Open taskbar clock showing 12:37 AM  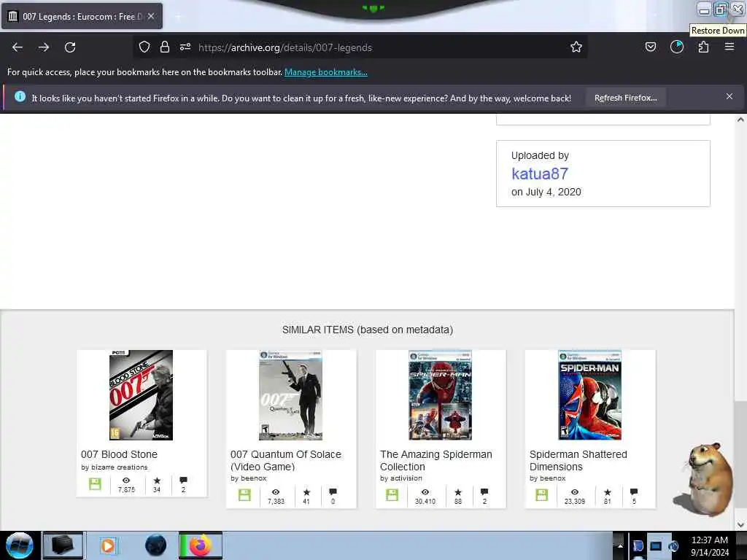click(x=710, y=546)
